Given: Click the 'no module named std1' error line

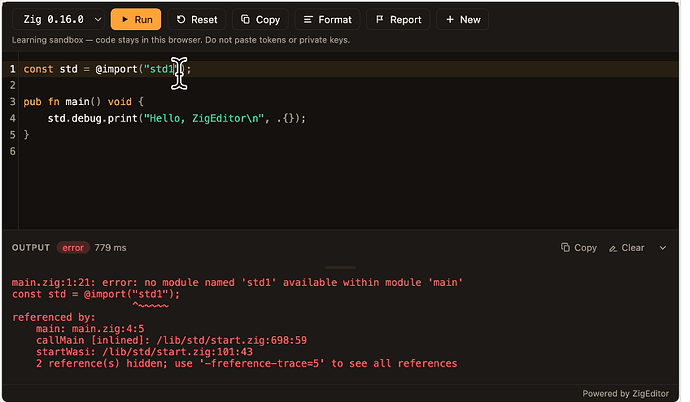Looking at the screenshot, I should click(x=237, y=282).
